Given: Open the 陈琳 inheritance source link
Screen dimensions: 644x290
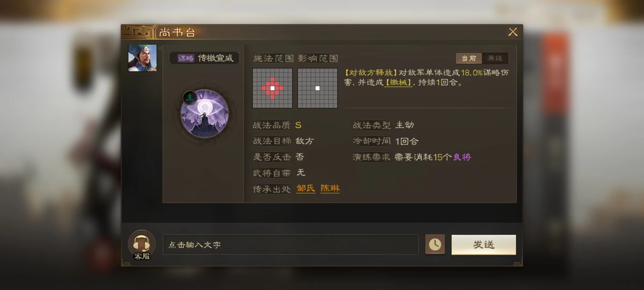Looking at the screenshot, I should pyautogui.click(x=330, y=188).
